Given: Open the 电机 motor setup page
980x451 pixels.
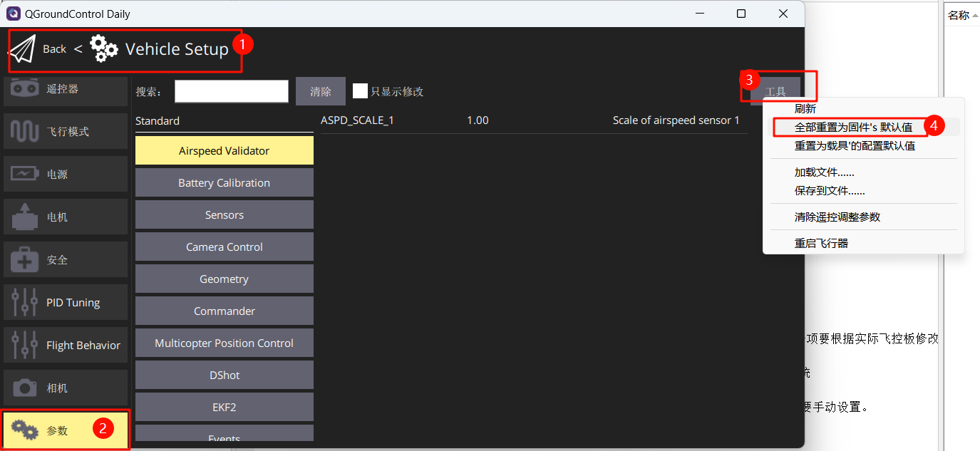Looking at the screenshot, I should (x=66, y=217).
